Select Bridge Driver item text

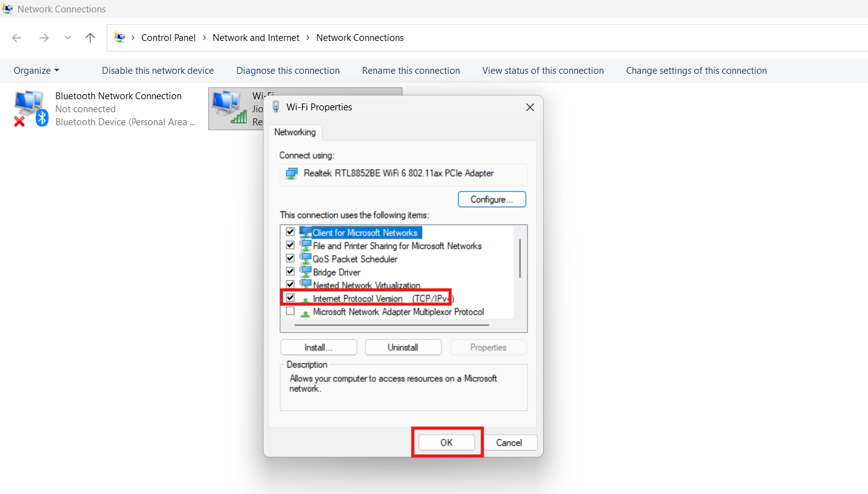coord(337,272)
